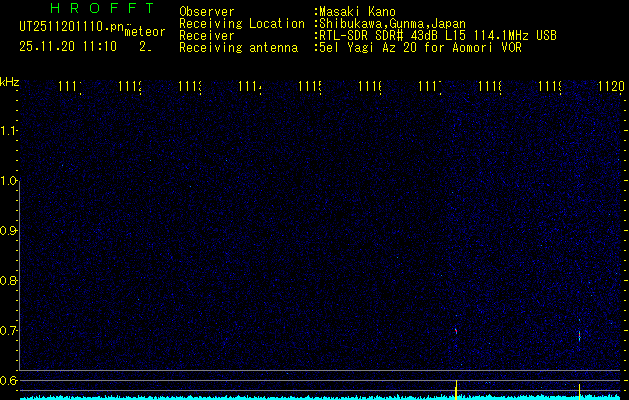Click the meteor echo after 1119
The image size is (629, 400).
point(579,335)
